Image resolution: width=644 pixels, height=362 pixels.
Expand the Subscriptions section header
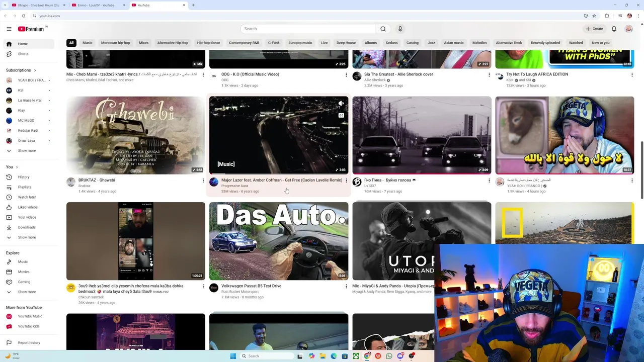(21, 70)
